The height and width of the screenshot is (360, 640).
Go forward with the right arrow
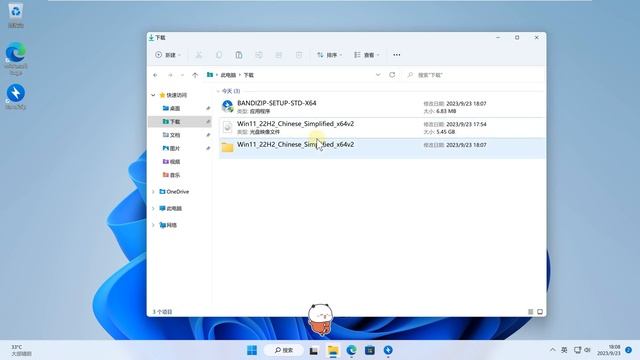coord(170,75)
